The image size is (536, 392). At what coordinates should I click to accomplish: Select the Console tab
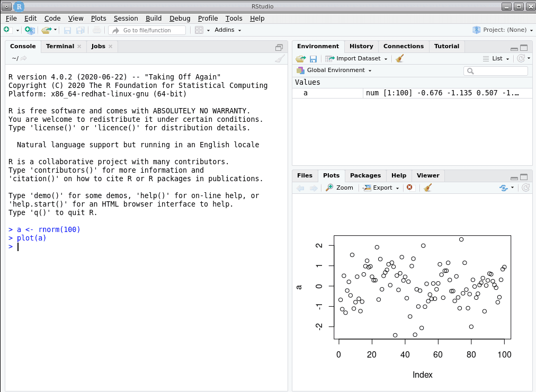pos(23,46)
